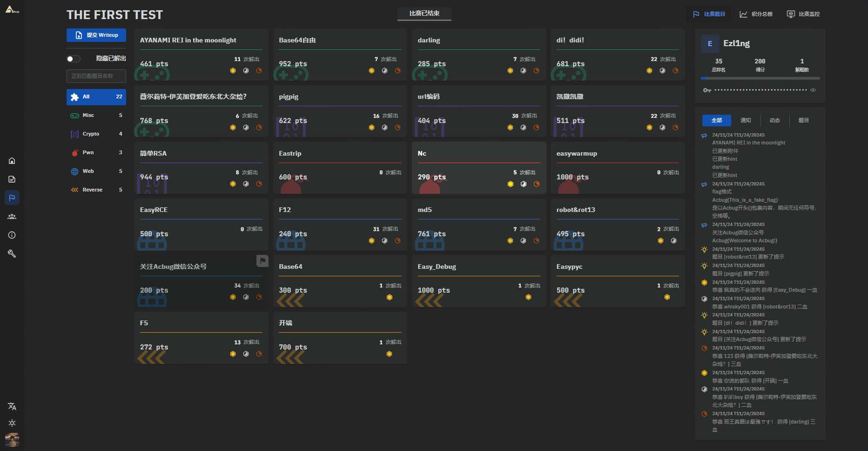
Task: Show the team token with eye icon
Action: coord(813,90)
